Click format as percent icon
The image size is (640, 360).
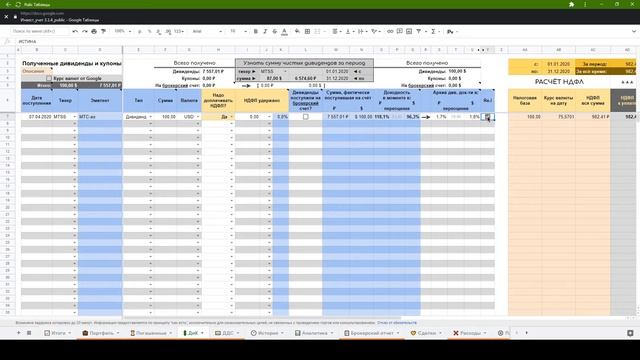(x=149, y=31)
